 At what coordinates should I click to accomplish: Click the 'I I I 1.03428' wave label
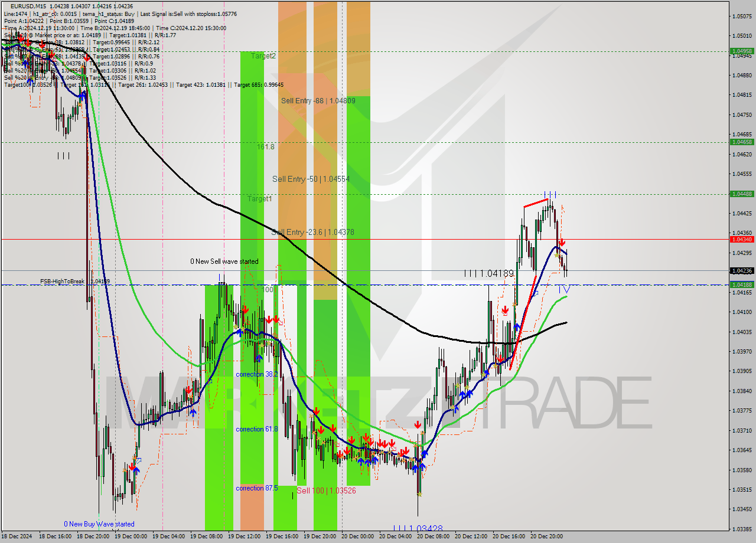[x=418, y=529]
